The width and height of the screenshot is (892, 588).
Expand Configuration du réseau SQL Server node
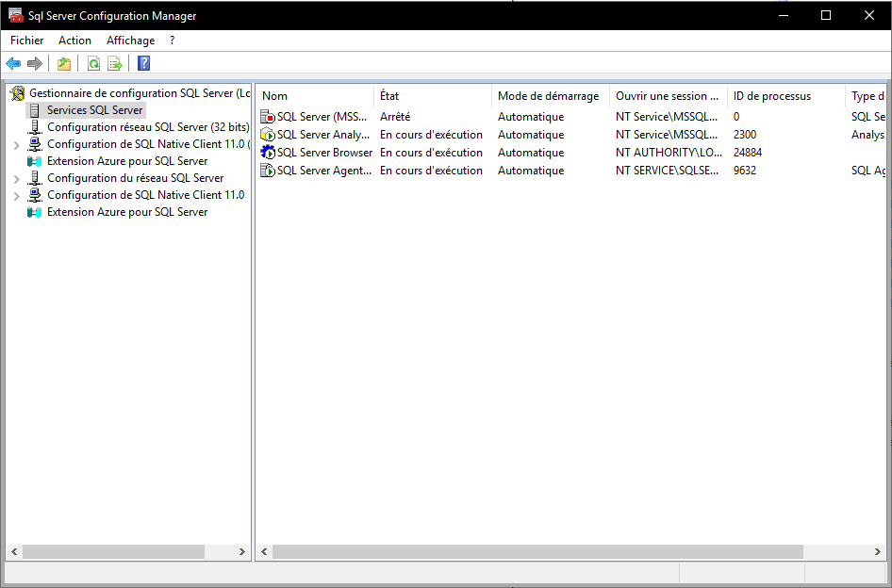16,179
